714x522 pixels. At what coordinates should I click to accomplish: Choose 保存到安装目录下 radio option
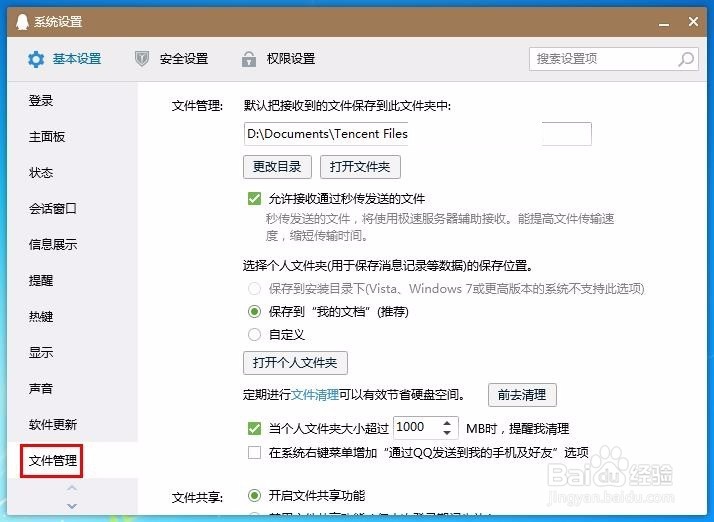pyautogui.click(x=254, y=288)
